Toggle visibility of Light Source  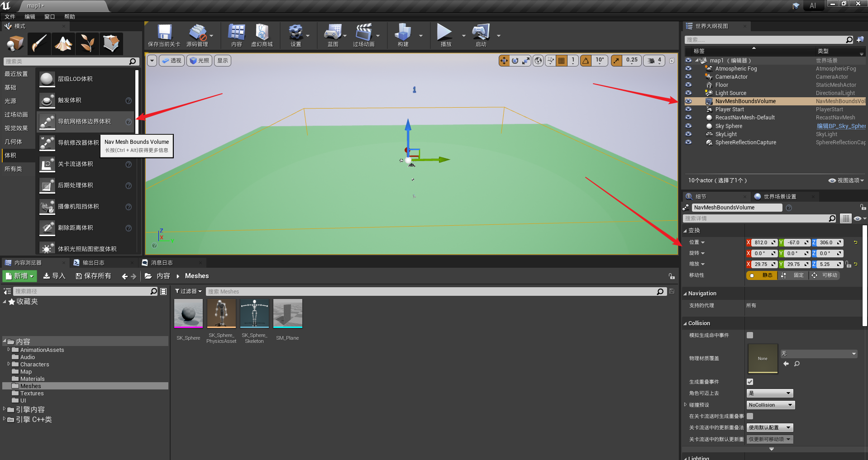pos(688,93)
